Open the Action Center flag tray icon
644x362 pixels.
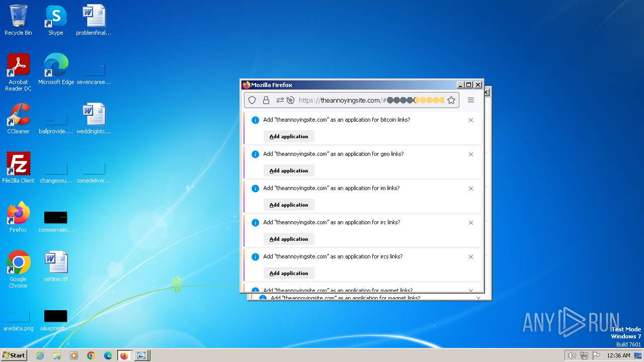(596, 355)
